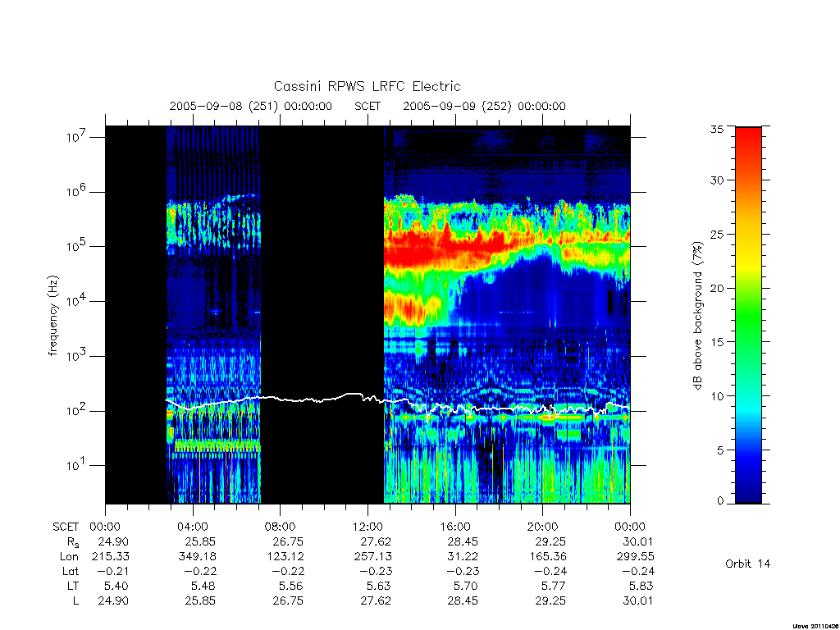The width and height of the screenshot is (840, 630).
Task: Click the title 'Cassini RPWS LRFC Electric'
Action: tap(367, 86)
